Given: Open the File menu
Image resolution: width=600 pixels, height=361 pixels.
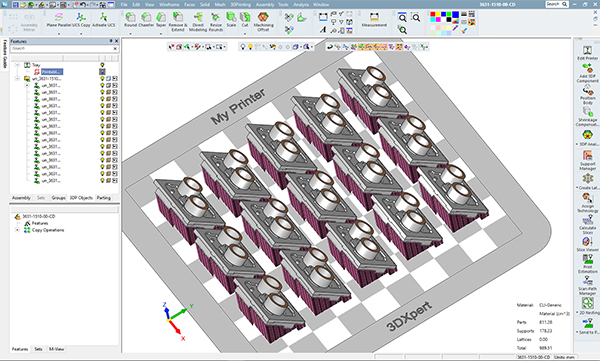Looking at the screenshot, I should (x=124, y=5).
